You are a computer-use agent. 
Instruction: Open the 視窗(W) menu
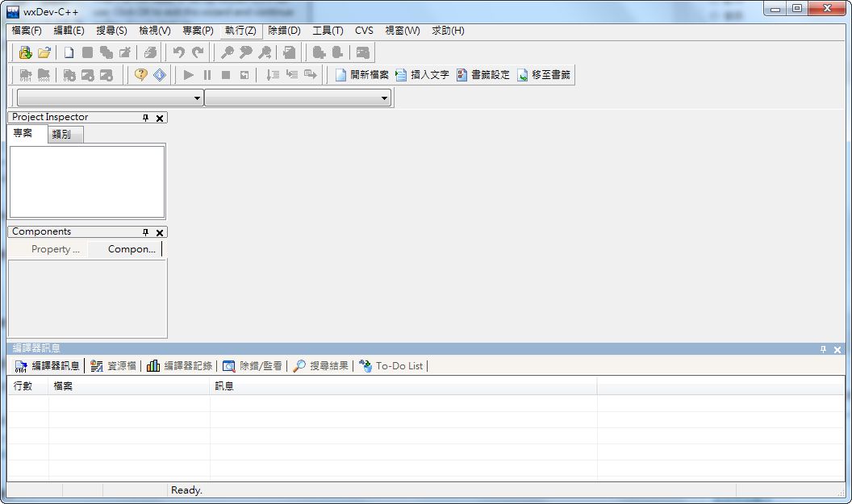click(x=403, y=31)
